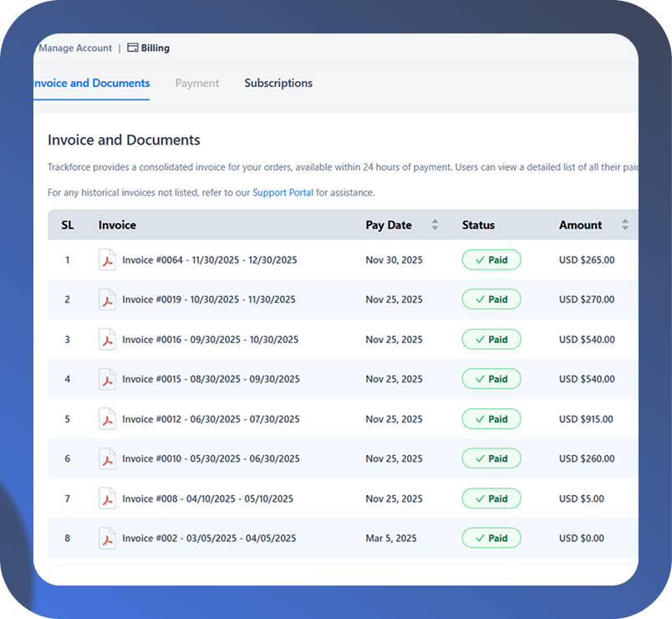Sort table by Pay Date arrows
The image size is (672, 619).
(x=435, y=225)
